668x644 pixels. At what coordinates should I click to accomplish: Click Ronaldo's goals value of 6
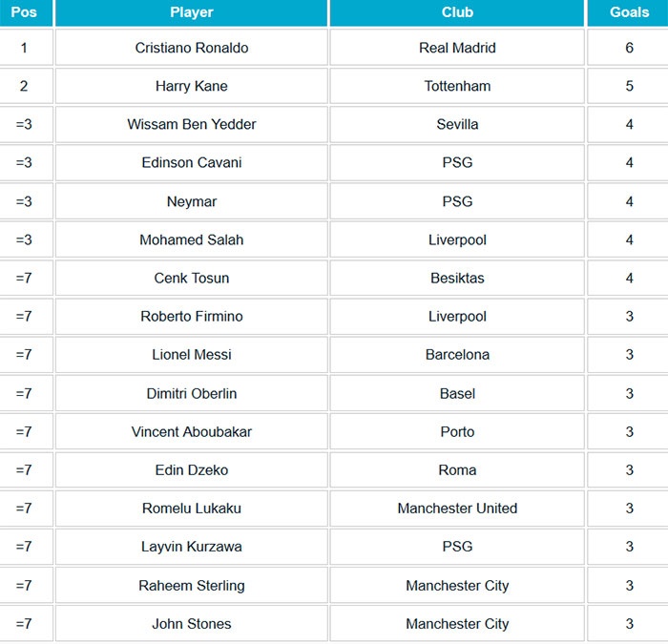tap(629, 48)
